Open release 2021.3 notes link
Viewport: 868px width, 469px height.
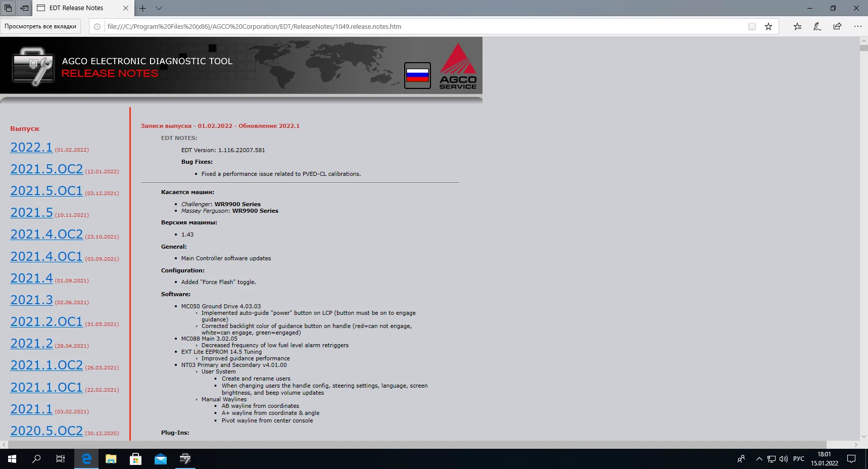click(31, 300)
